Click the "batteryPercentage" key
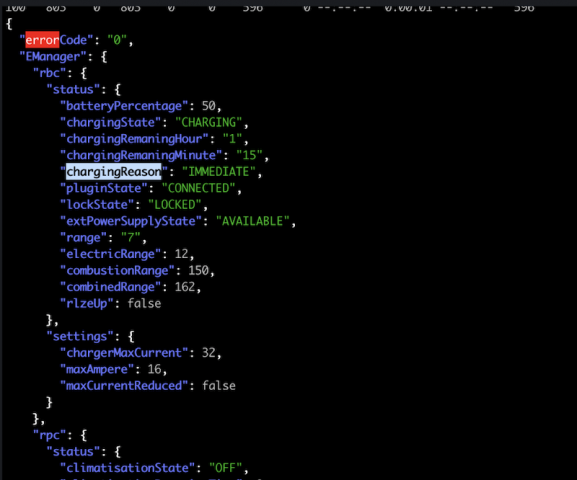 tap(124, 106)
